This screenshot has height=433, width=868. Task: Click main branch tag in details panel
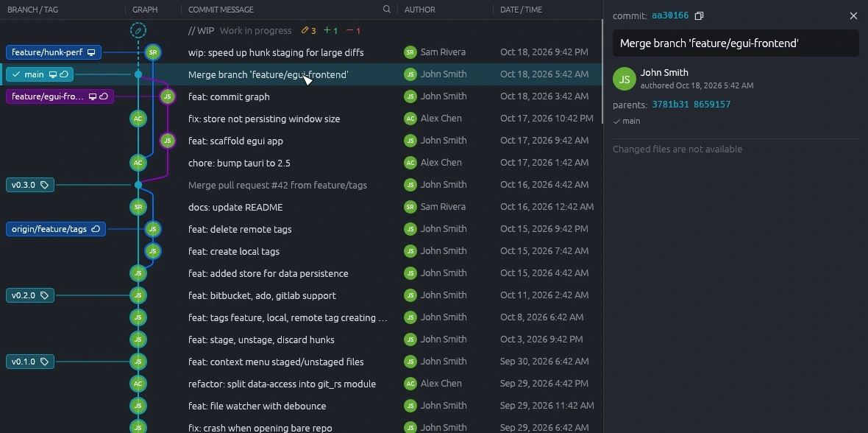(627, 121)
